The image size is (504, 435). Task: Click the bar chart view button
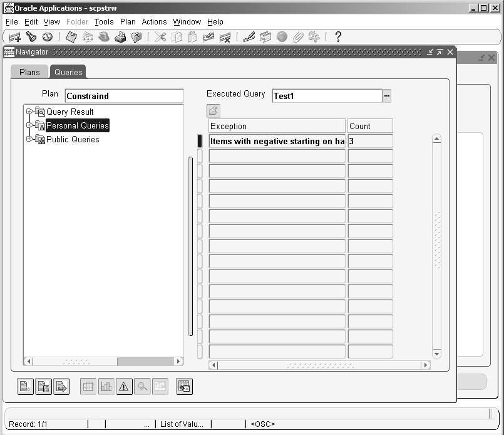click(x=106, y=386)
